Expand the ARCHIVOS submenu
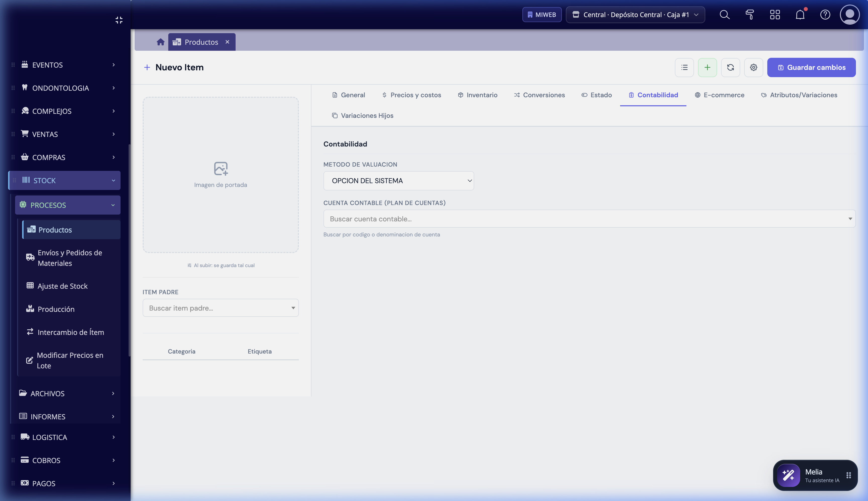868x501 pixels. tap(68, 393)
